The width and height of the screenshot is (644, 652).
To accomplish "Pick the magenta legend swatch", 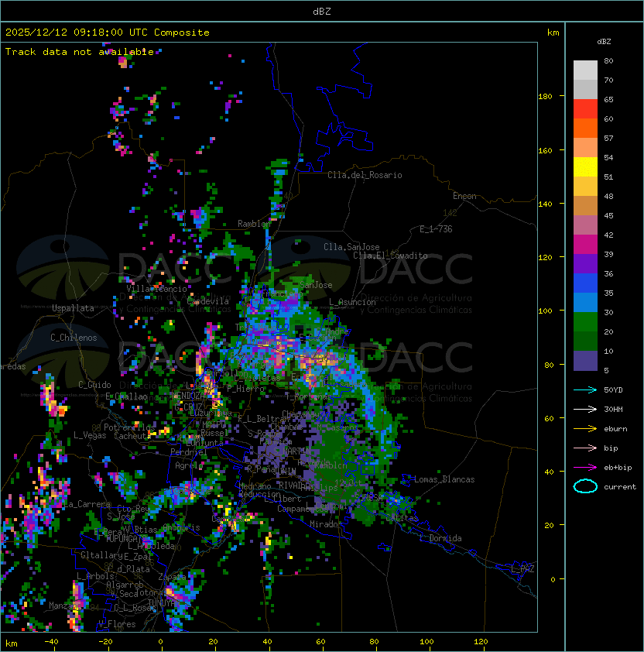I will (585, 245).
